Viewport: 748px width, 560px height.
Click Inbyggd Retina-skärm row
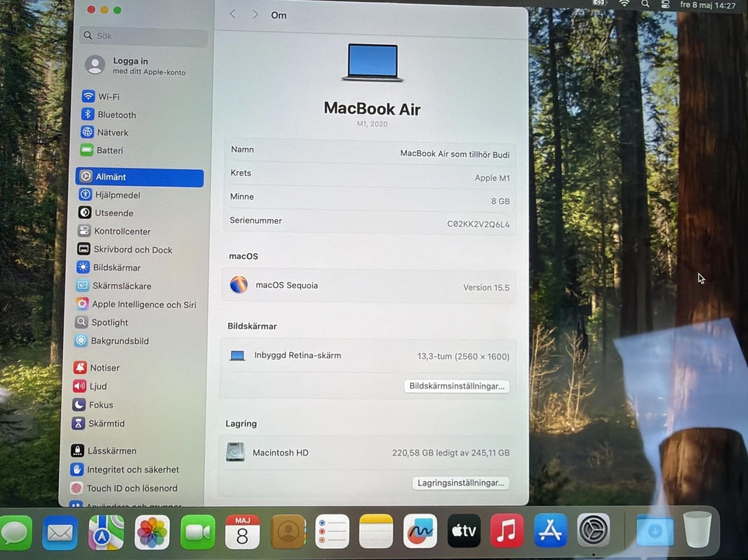pos(368,356)
